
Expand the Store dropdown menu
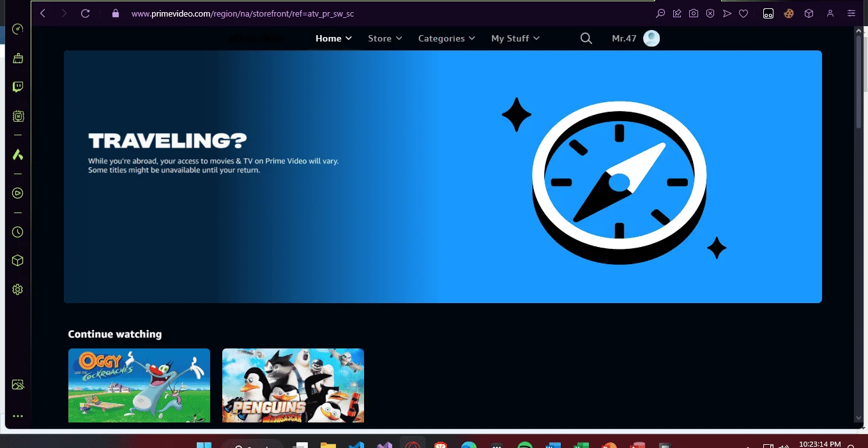tap(385, 38)
